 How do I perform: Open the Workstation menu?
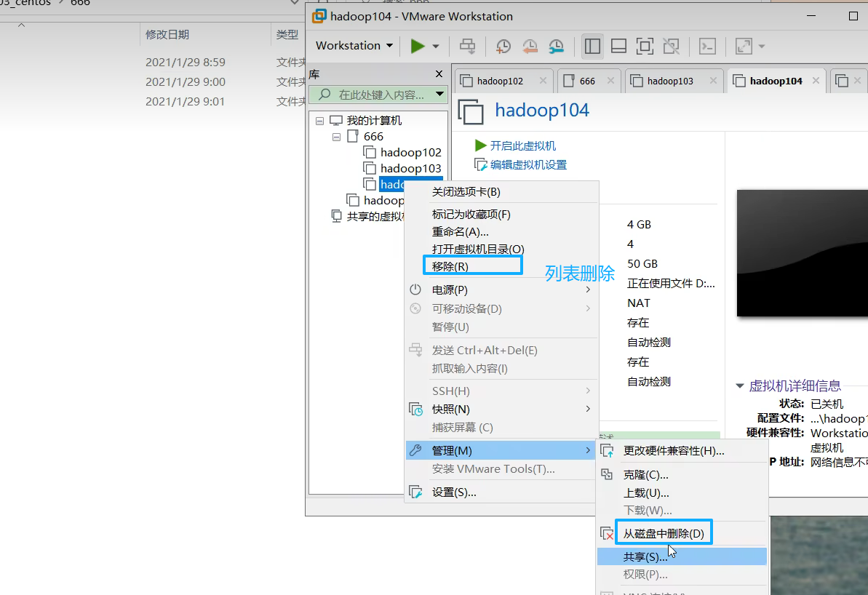pyautogui.click(x=354, y=45)
